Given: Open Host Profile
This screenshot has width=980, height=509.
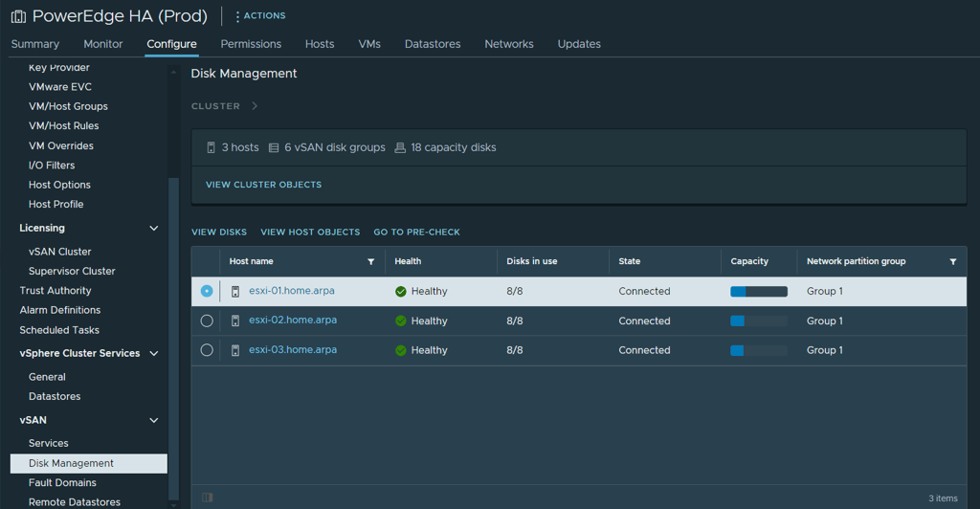Looking at the screenshot, I should click(x=56, y=204).
